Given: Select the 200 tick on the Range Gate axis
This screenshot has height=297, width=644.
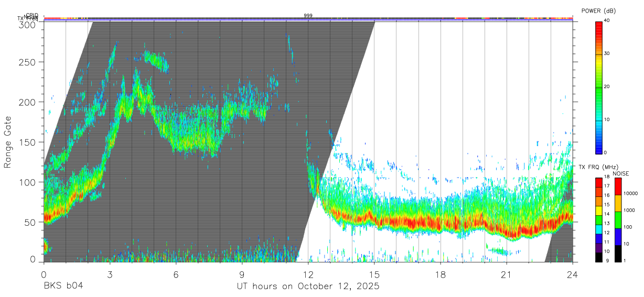Looking at the screenshot, I should 28,102.
